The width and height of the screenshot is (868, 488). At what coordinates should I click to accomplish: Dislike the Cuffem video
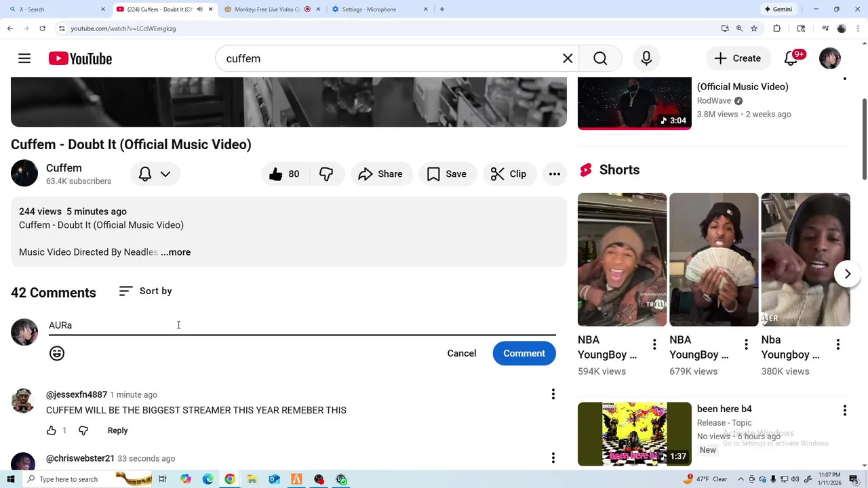(x=326, y=174)
